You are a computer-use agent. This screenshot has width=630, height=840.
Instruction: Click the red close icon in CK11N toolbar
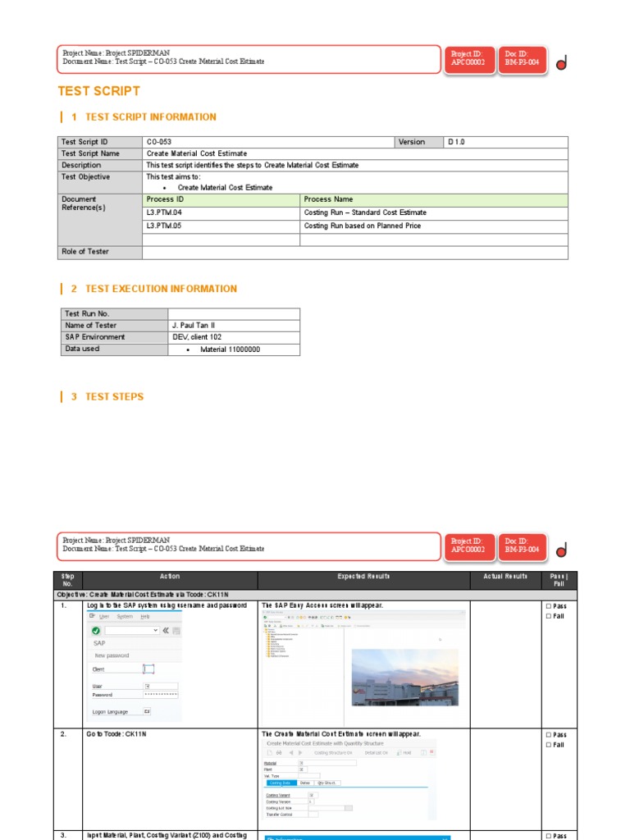[x=431, y=752]
